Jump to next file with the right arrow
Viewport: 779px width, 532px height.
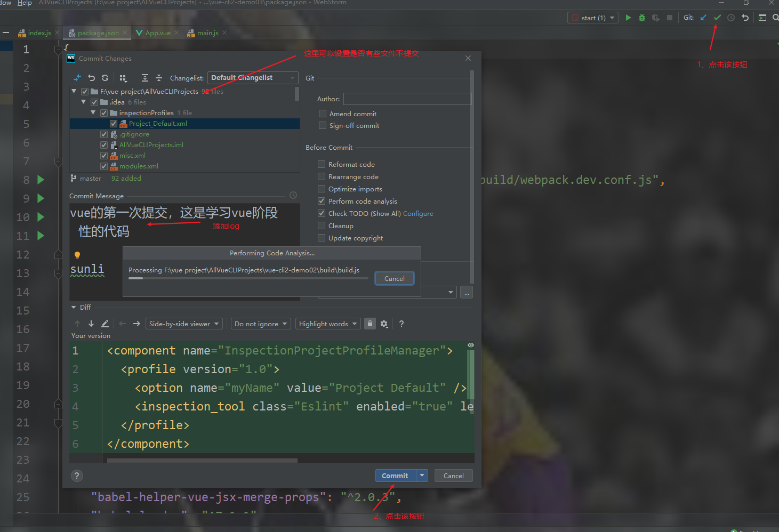(x=136, y=324)
